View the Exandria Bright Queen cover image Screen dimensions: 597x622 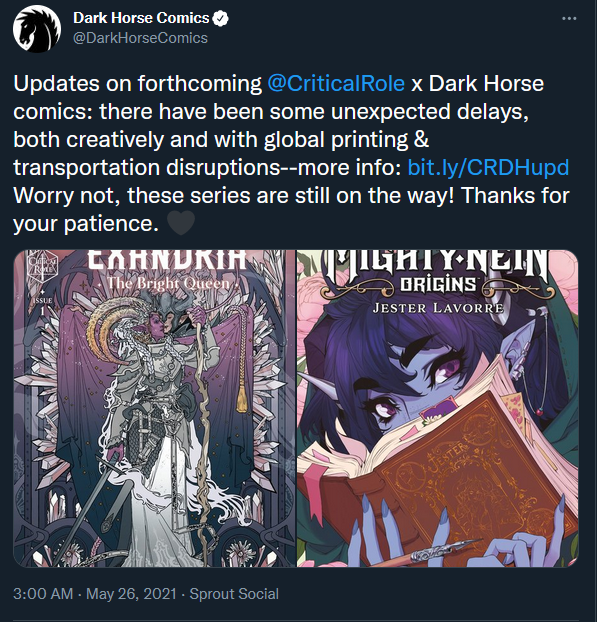click(x=155, y=408)
